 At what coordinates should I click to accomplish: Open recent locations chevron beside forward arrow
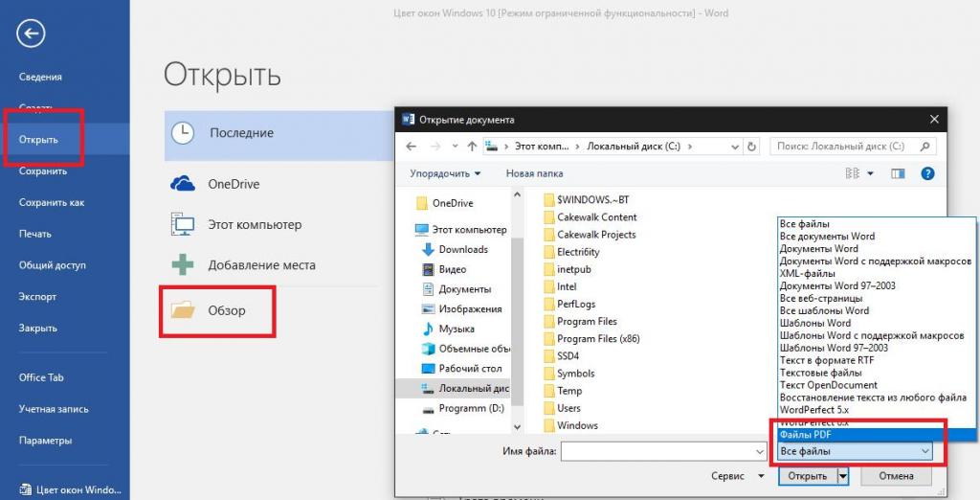(x=455, y=147)
